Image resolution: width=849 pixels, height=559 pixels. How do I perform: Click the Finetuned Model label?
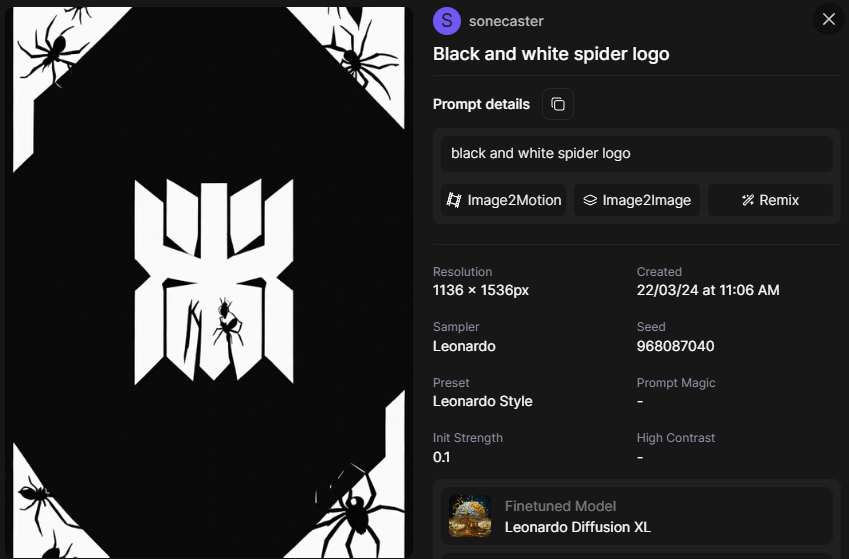coord(560,506)
